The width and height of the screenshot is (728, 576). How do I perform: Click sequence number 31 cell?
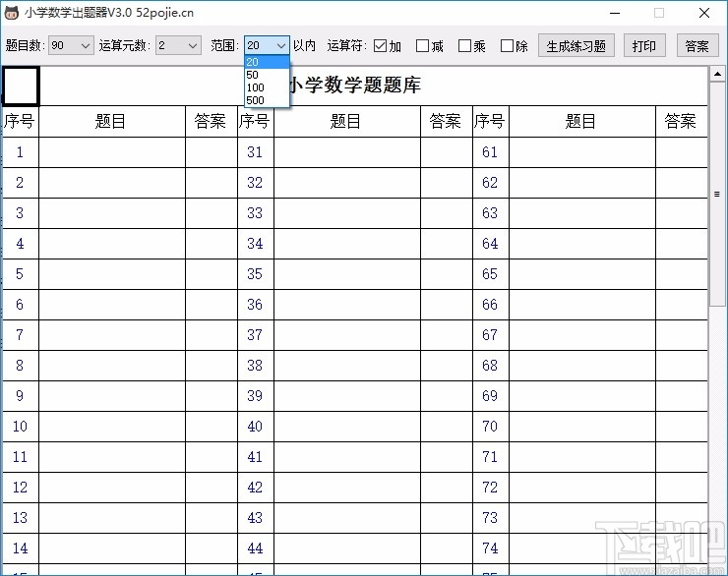(x=256, y=152)
